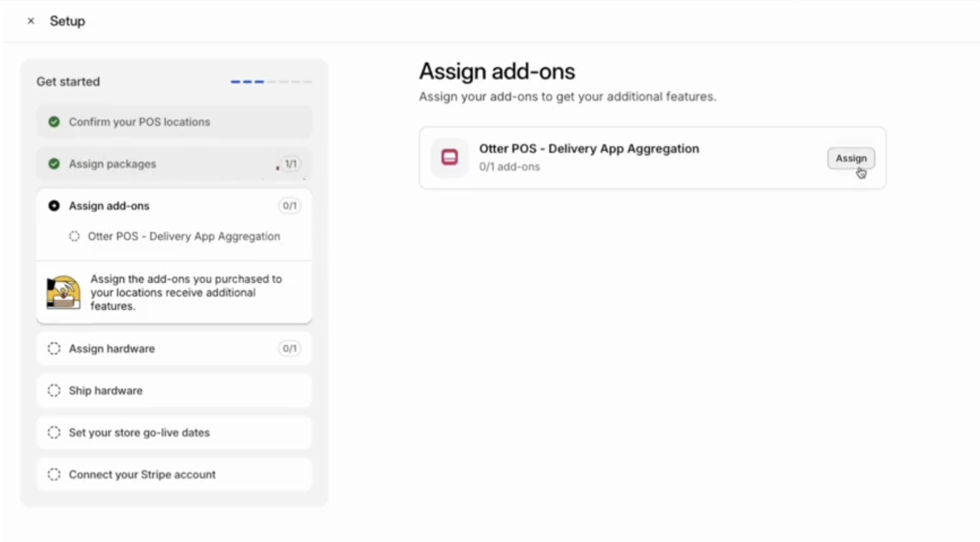Click the subtitle Assign your add-ons to get features

click(568, 97)
